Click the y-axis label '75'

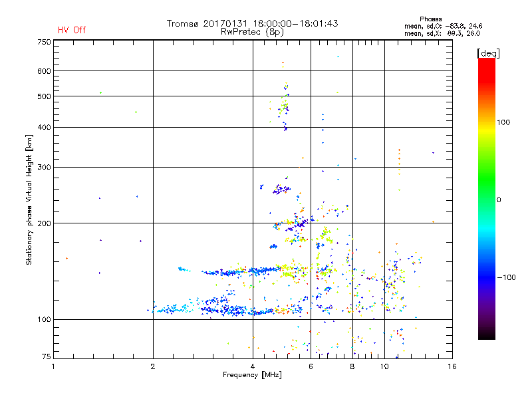[x=46, y=356]
